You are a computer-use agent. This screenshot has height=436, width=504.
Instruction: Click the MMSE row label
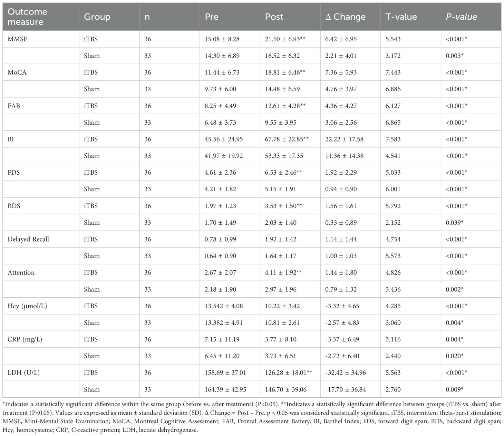pyautogui.click(x=18, y=39)
